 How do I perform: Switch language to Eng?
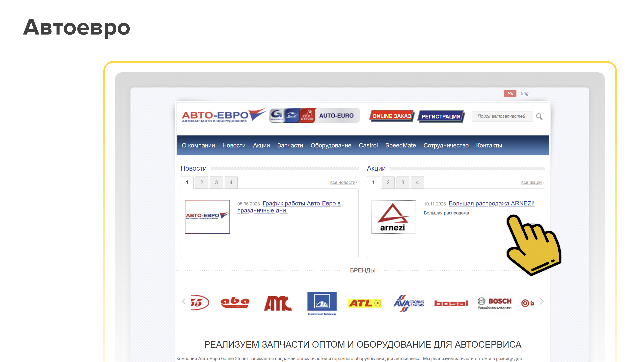point(524,94)
